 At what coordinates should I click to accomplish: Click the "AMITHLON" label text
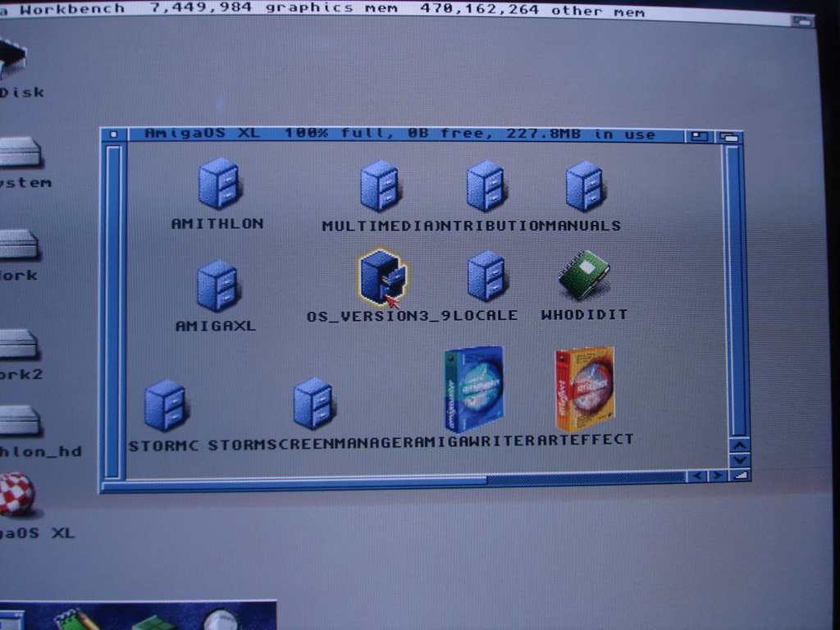217,223
